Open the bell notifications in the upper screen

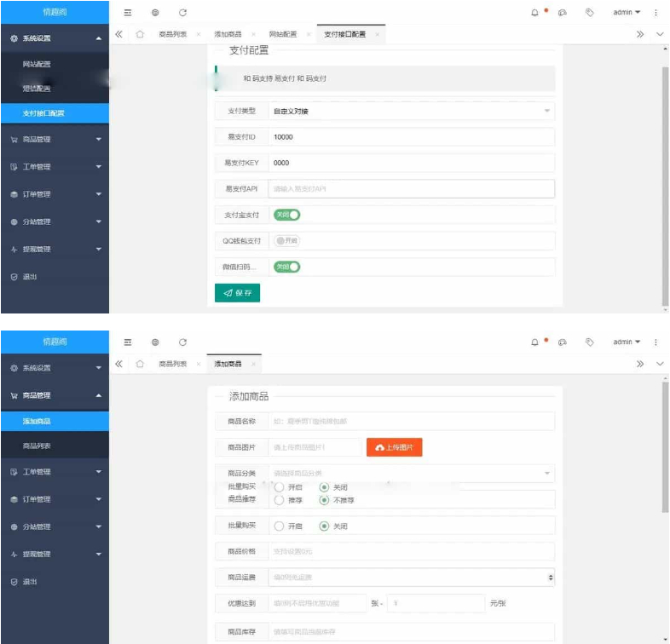coord(535,13)
